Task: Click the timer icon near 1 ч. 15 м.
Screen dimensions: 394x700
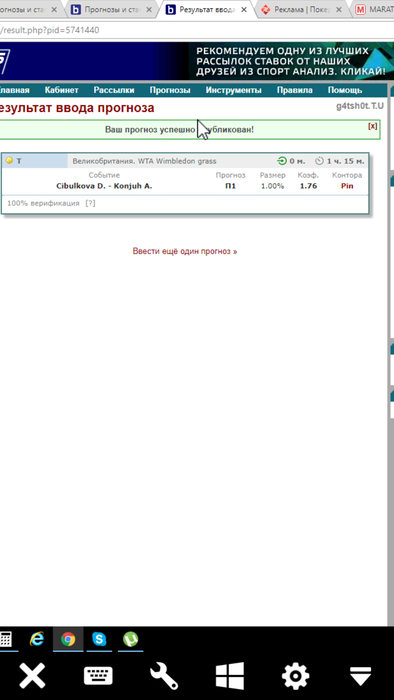Action: pos(319,161)
